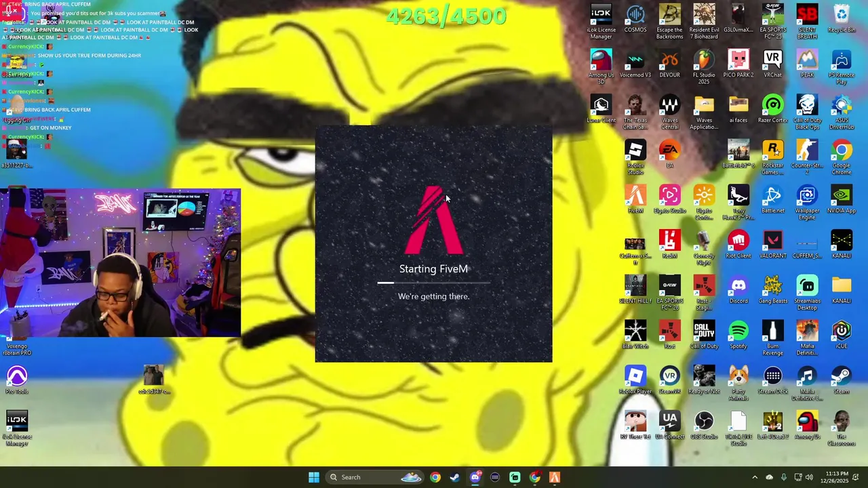Open PEAK game shortcut
The height and width of the screenshot is (488, 868).
tap(807, 64)
